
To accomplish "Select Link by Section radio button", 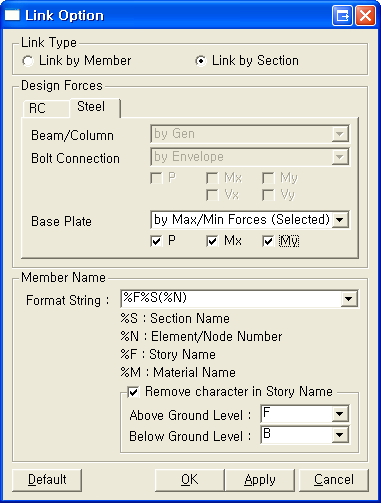I will (x=201, y=61).
